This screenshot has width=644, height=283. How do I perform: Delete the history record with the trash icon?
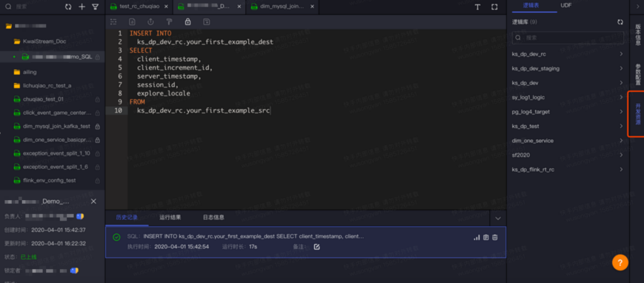click(495, 237)
